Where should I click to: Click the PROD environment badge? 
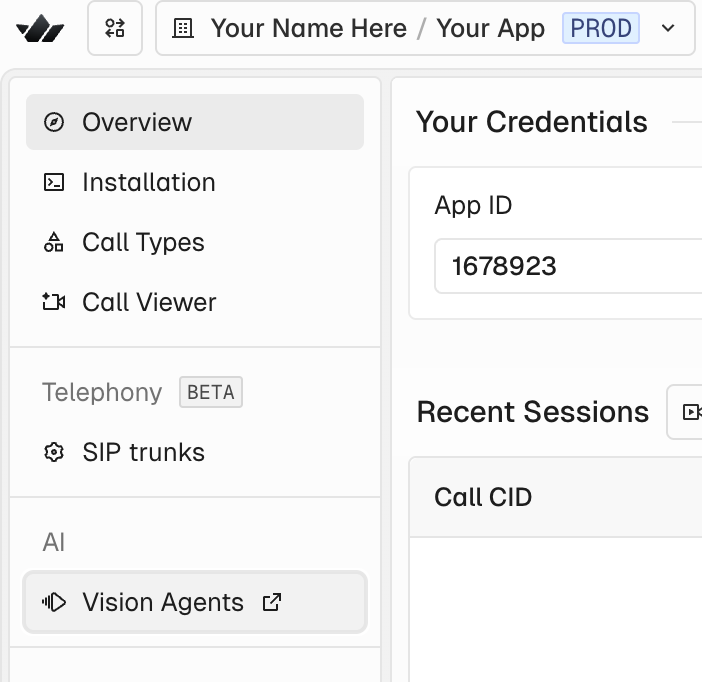coord(600,28)
